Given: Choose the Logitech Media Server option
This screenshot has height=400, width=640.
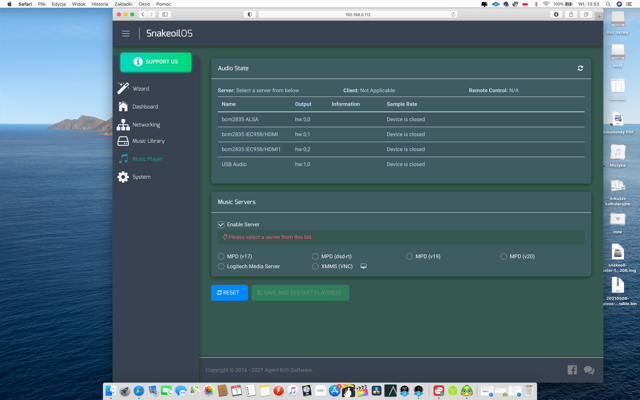Looking at the screenshot, I should [221, 266].
